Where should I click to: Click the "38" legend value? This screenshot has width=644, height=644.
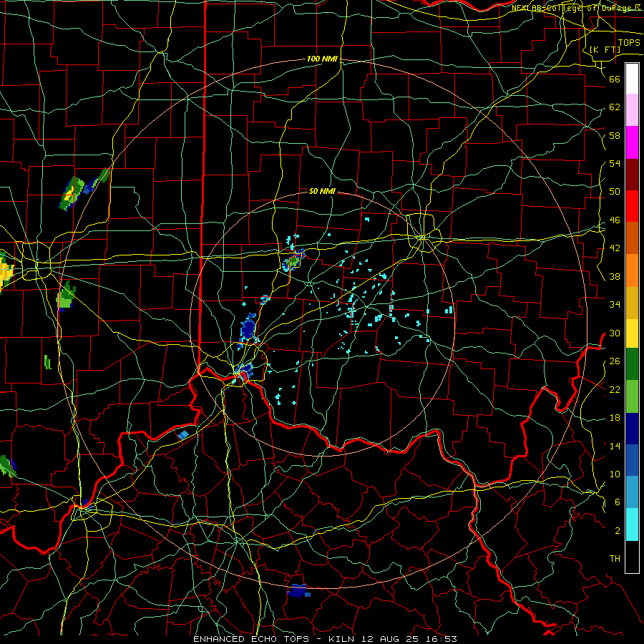(615, 276)
